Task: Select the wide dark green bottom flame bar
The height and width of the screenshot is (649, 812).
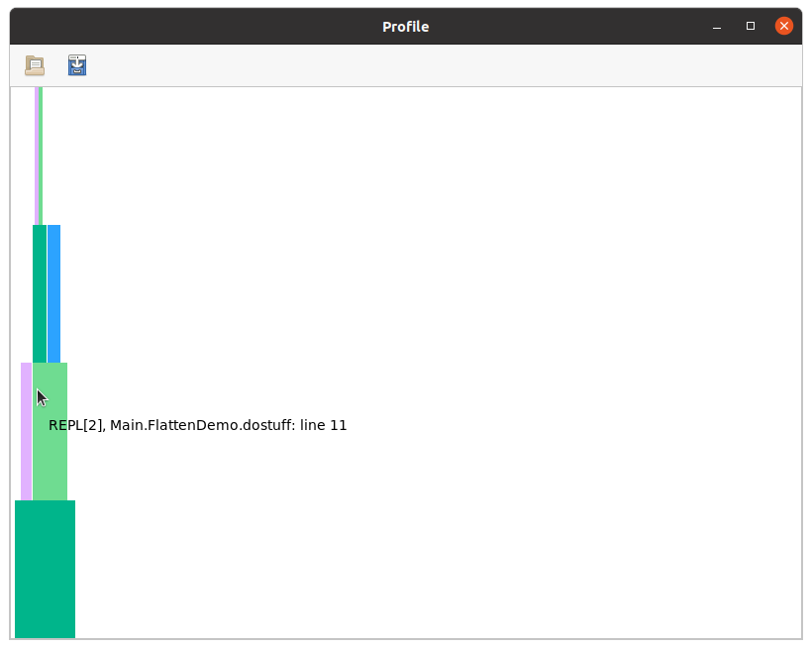Action: (x=45, y=569)
